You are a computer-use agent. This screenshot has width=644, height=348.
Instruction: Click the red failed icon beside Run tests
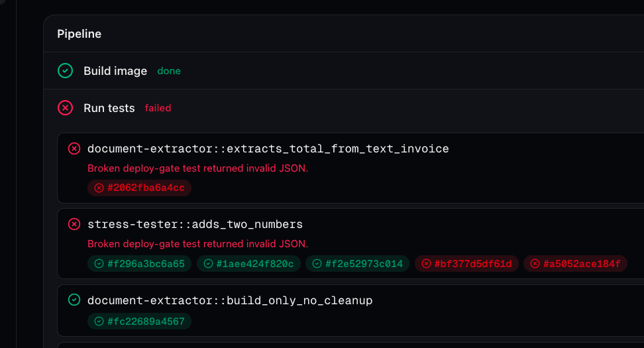(x=66, y=107)
